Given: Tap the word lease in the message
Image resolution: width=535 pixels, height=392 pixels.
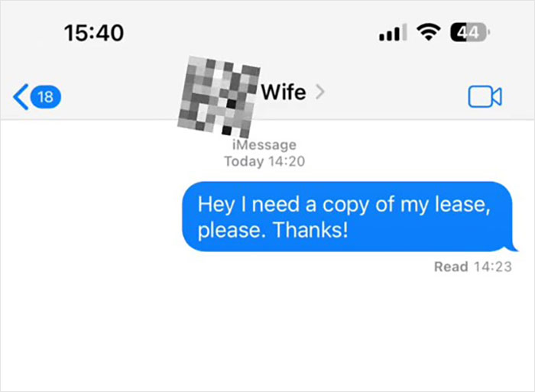Looking at the screenshot, I should 462,205.
